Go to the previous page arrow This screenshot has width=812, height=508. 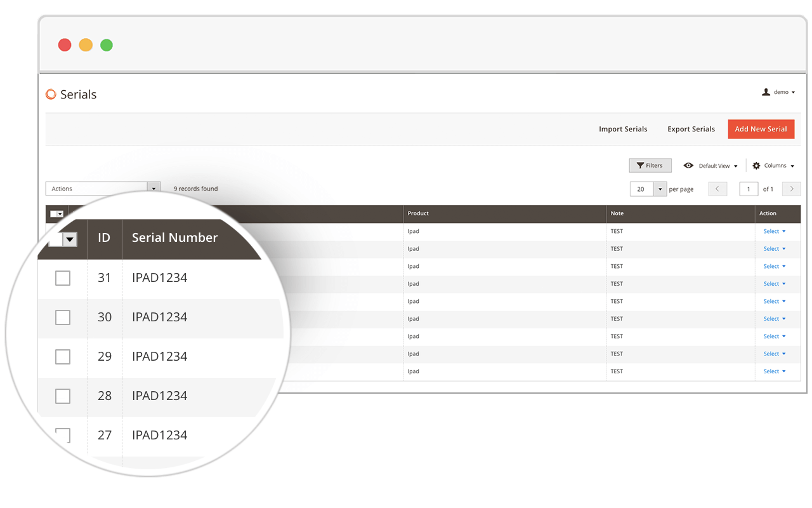point(717,189)
